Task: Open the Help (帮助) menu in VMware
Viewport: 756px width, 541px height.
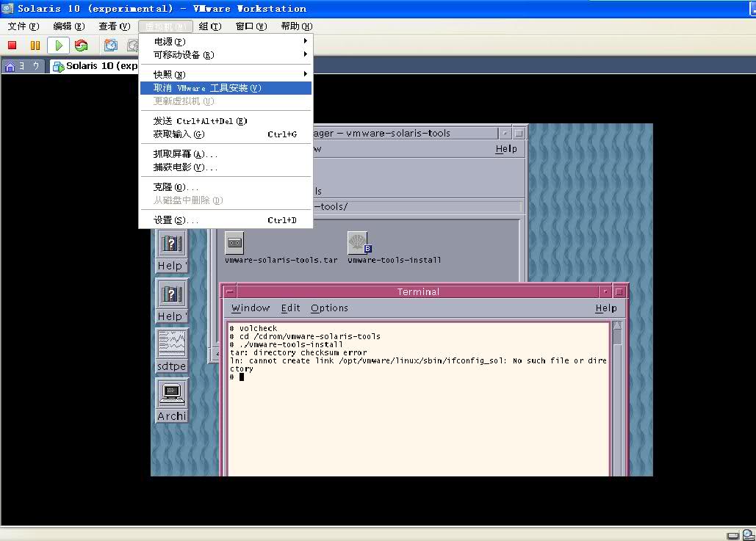Action: pos(297,26)
